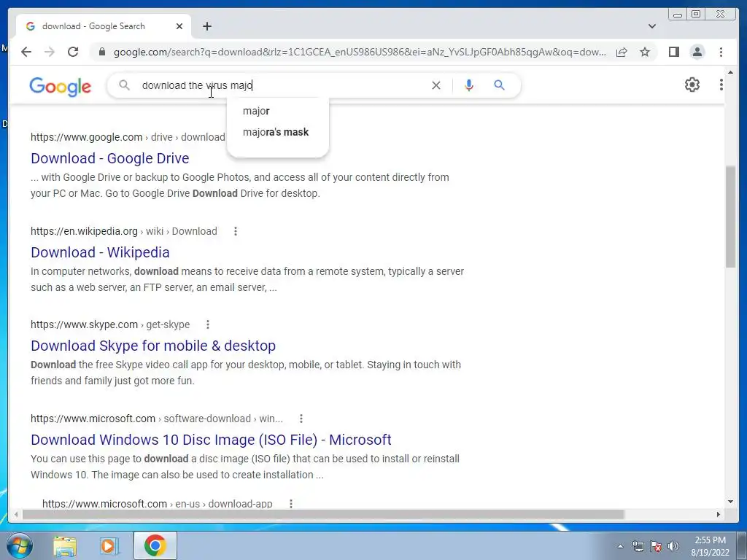Pick the "major" search suggestion
This screenshot has height=560, width=747.
pyautogui.click(x=256, y=111)
